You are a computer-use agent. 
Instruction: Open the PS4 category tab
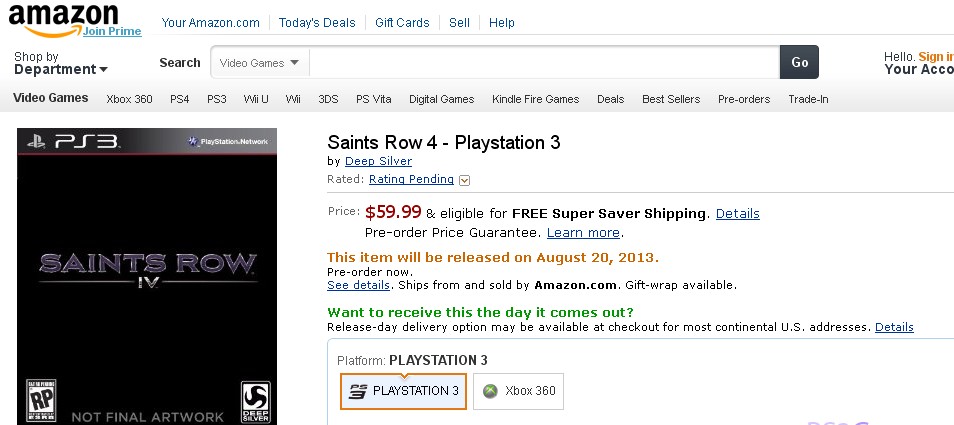coord(180,99)
